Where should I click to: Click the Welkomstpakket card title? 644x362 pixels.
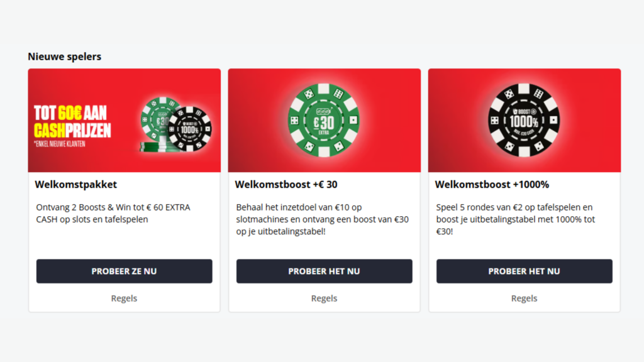(75, 184)
